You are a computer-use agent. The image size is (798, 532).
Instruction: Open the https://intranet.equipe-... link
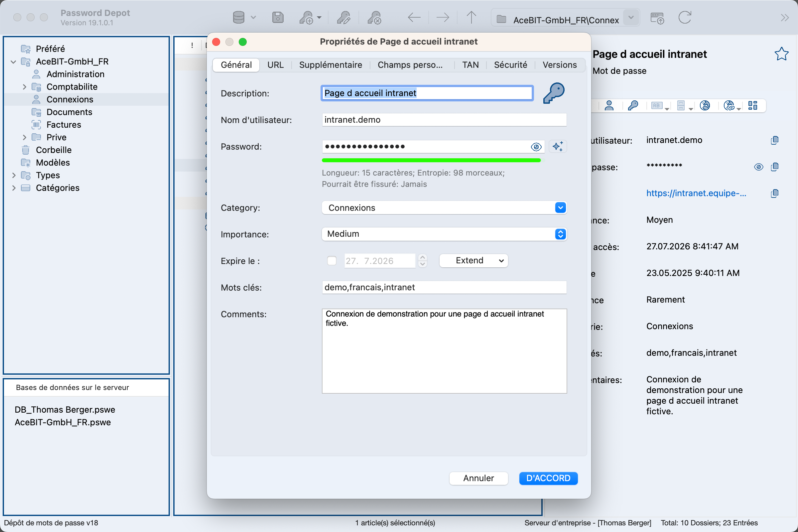[x=696, y=194]
